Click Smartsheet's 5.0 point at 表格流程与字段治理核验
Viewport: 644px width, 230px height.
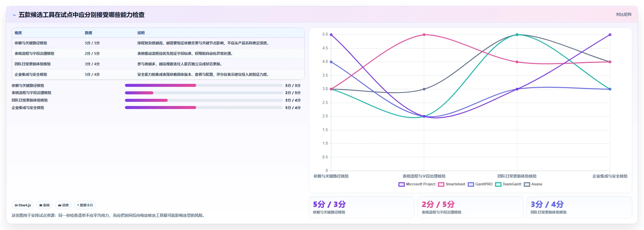click(x=424, y=35)
